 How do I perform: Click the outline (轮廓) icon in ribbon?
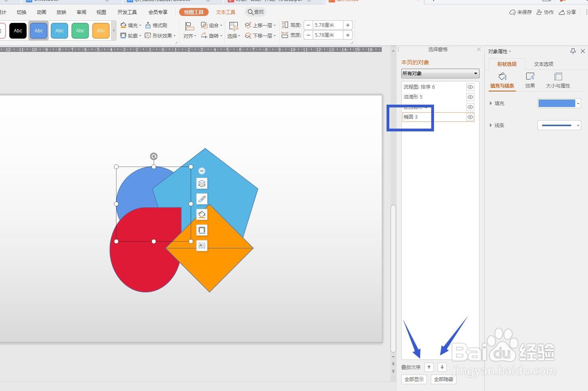point(123,36)
